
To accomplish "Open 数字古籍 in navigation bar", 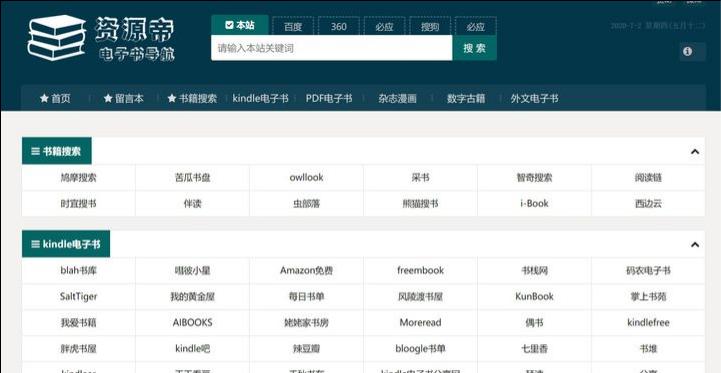I will [x=466, y=98].
